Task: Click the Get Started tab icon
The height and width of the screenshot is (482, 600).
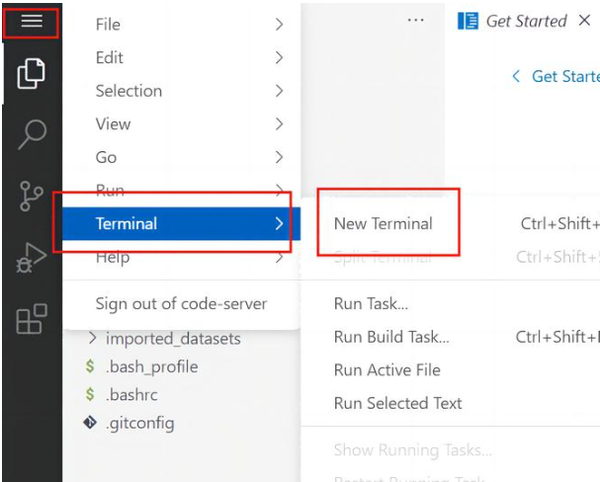Action: (468, 21)
